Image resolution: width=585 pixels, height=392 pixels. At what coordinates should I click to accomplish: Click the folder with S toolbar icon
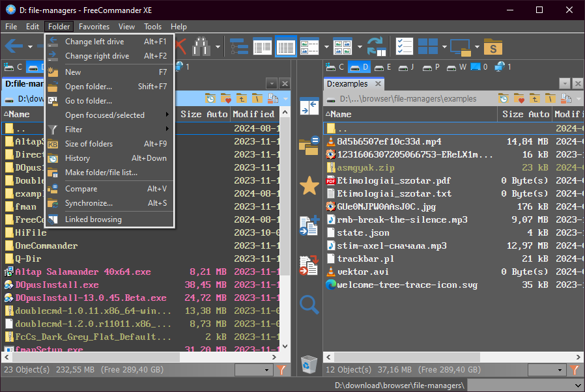click(494, 46)
